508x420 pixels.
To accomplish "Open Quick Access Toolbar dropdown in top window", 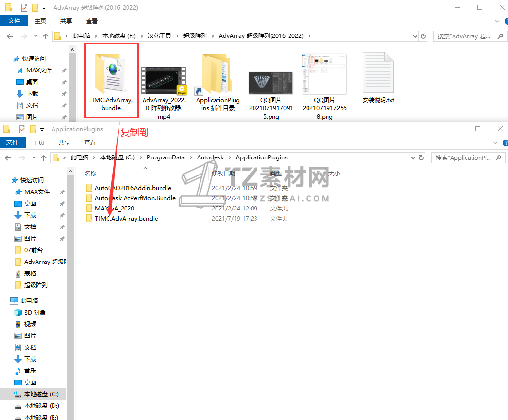I will click(x=44, y=8).
